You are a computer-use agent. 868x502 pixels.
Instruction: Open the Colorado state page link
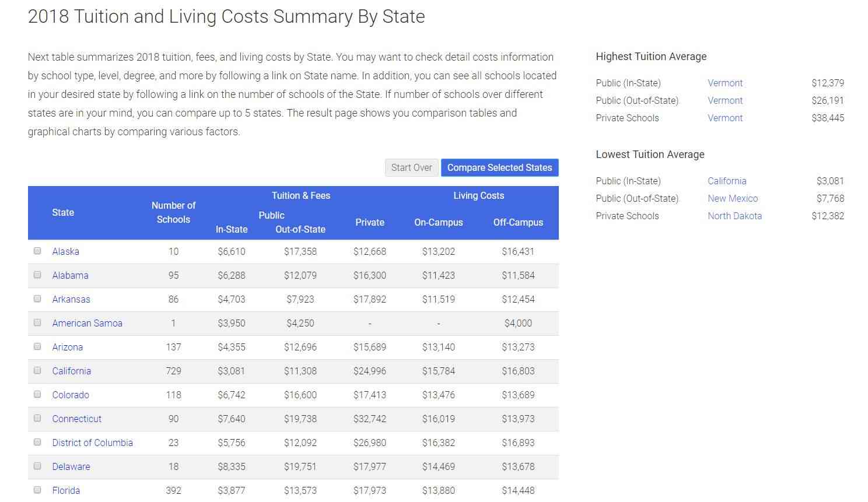tap(71, 395)
